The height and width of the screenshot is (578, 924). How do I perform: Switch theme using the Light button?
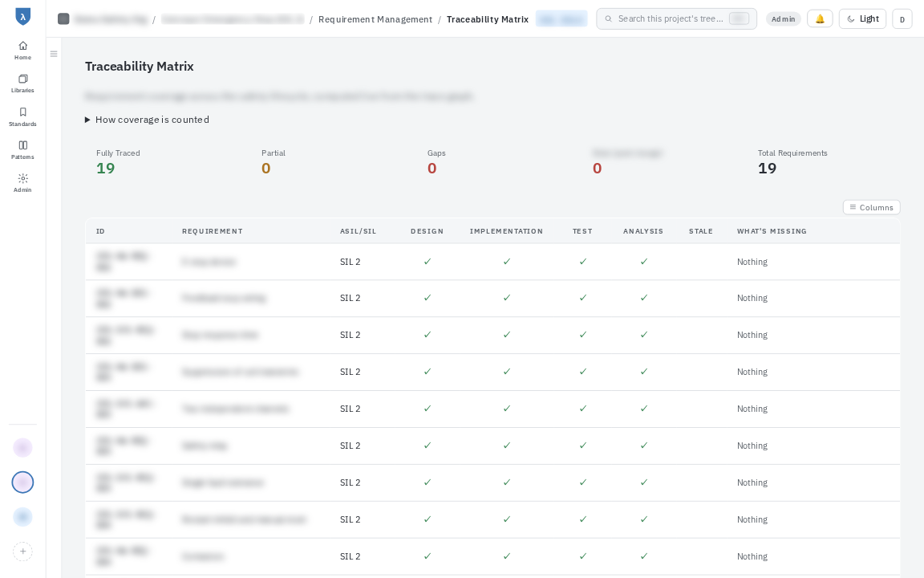tap(862, 19)
